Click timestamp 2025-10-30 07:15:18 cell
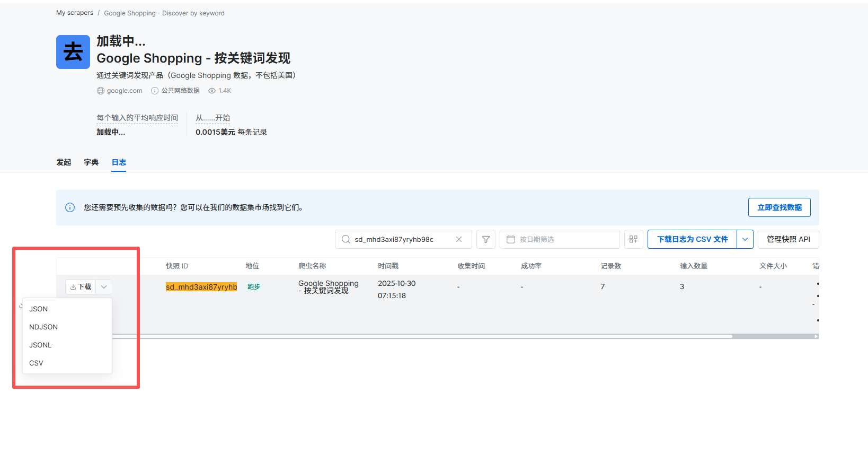This screenshot has height=453, width=868. (x=397, y=290)
